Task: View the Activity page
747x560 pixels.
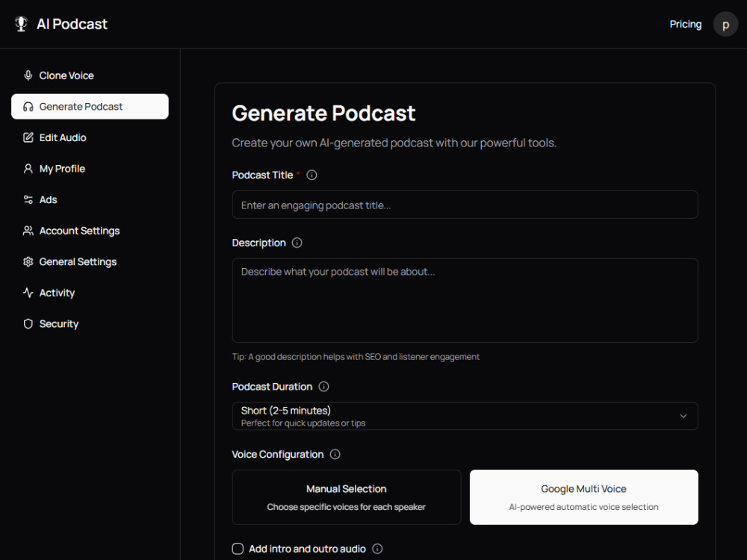Action: tap(90, 293)
